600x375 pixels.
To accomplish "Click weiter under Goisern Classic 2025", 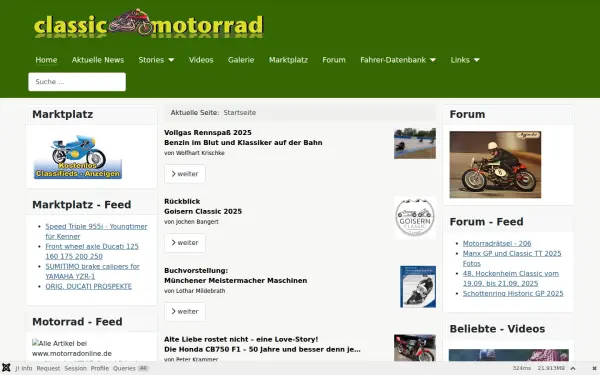I will [x=185, y=243].
